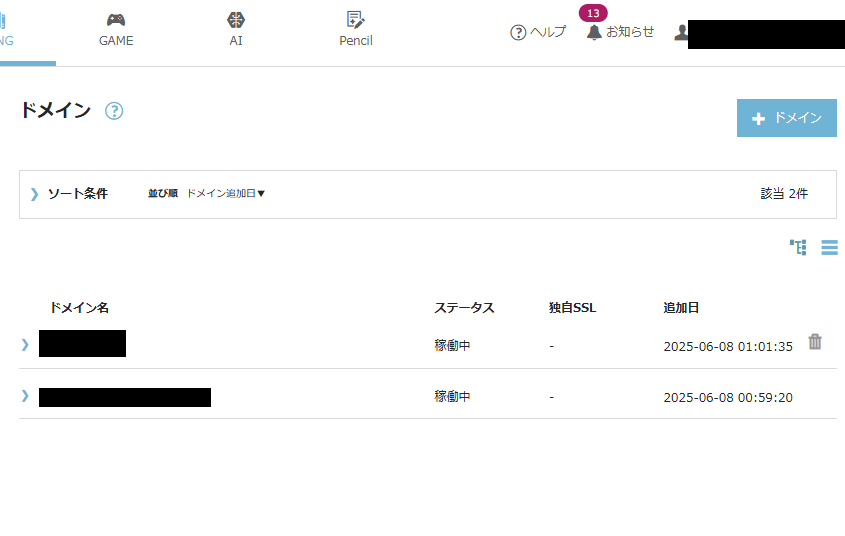
Task: Click help icon beside ドメイン heading
Action: point(114,111)
